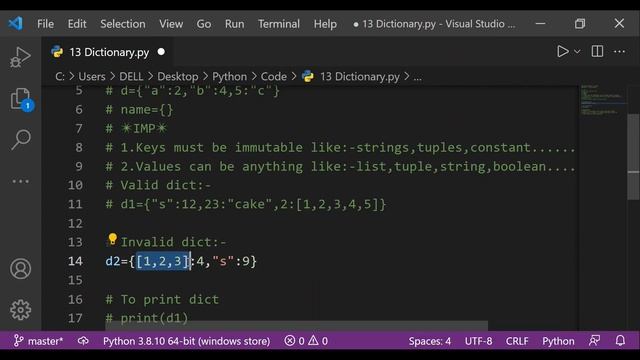The width and height of the screenshot is (640, 360).
Task: Open the Help menu
Action: [x=325, y=24]
